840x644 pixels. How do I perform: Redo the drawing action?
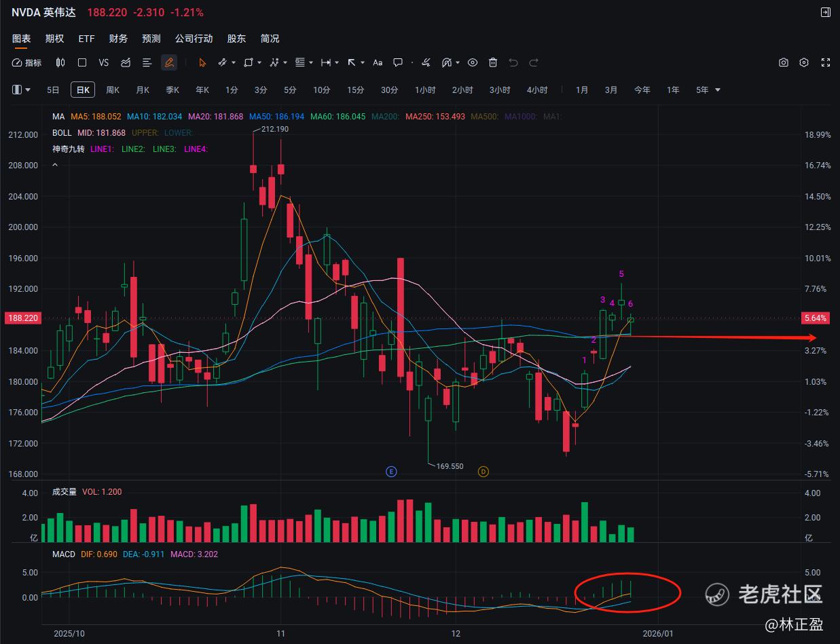pyautogui.click(x=534, y=62)
